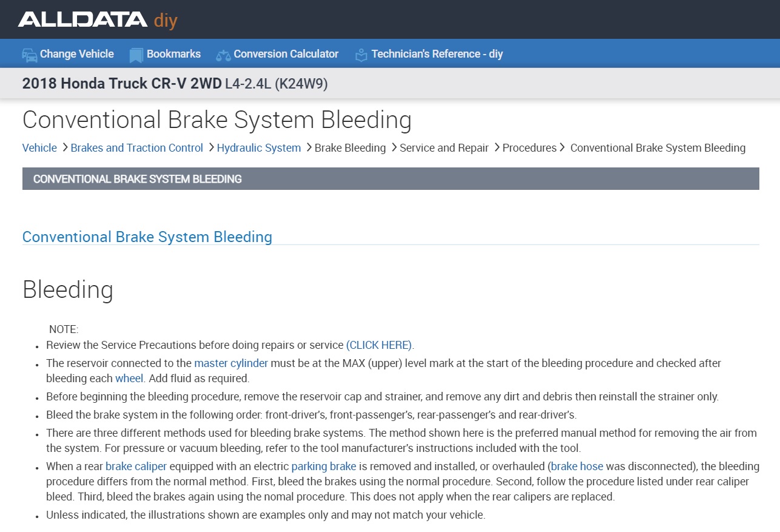Click the Bookmarks ribbon icon
780x532 pixels.
click(x=136, y=55)
